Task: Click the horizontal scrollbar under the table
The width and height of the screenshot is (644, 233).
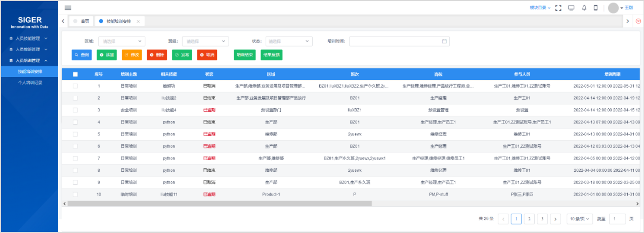Action: pyautogui.click(x=220, y=204)
